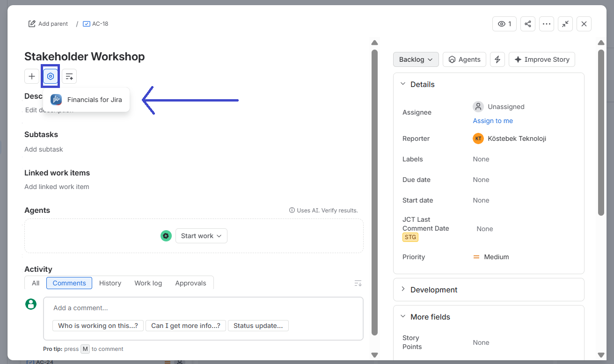Click the Unassigned assignee field
The height and width of the screenshot is (364, 614).
click(x=499, y=107)
